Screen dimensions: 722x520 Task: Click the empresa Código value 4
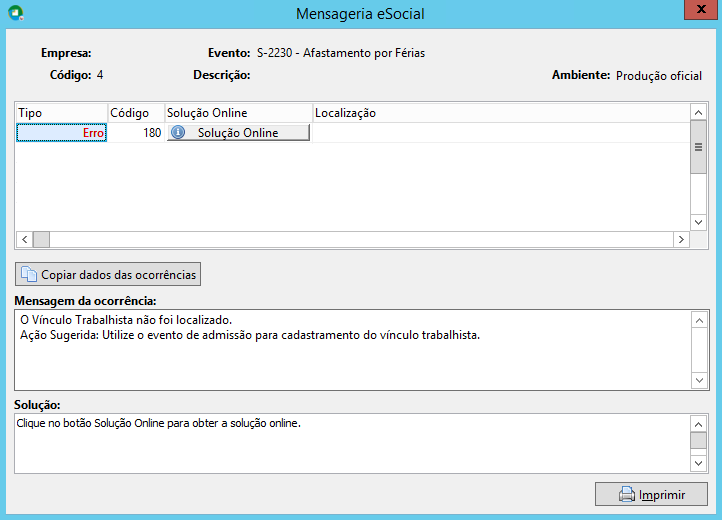click(100, 75)
